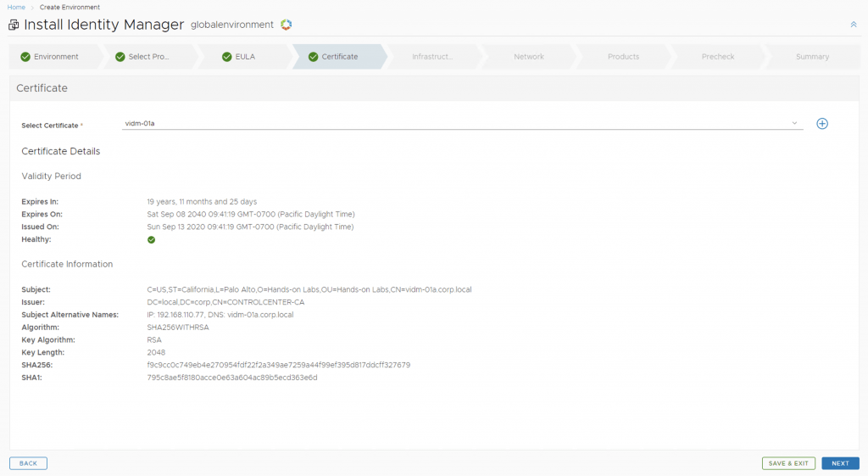The width and height of the screenshot is (868, 476).
Task: Click the SAVE & EXIT button
Action: click(x=788, y=463)
